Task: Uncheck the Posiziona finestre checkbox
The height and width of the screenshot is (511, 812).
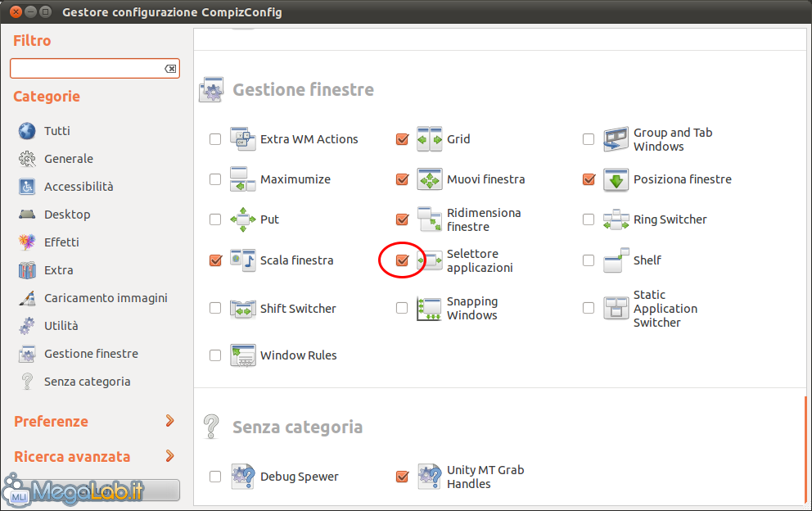Action: (589, 179)
